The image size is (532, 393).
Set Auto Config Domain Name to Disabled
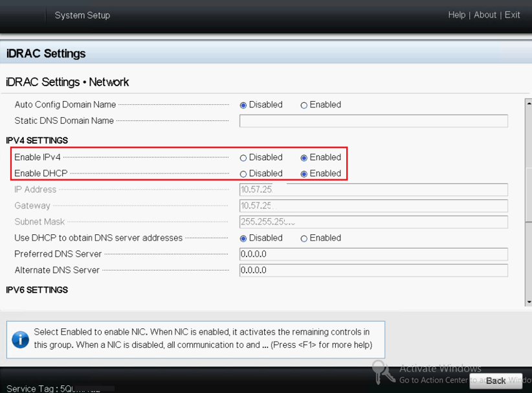coord(243,105)
